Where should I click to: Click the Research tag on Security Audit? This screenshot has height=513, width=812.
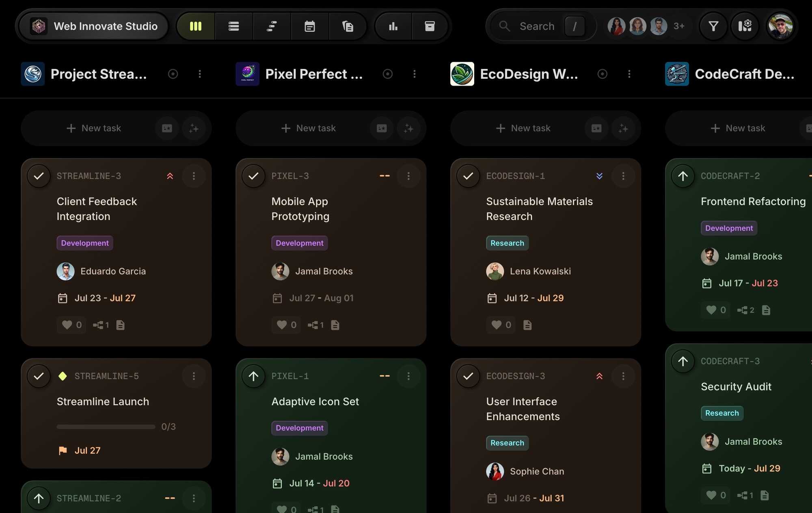click(x=722, y=413)
